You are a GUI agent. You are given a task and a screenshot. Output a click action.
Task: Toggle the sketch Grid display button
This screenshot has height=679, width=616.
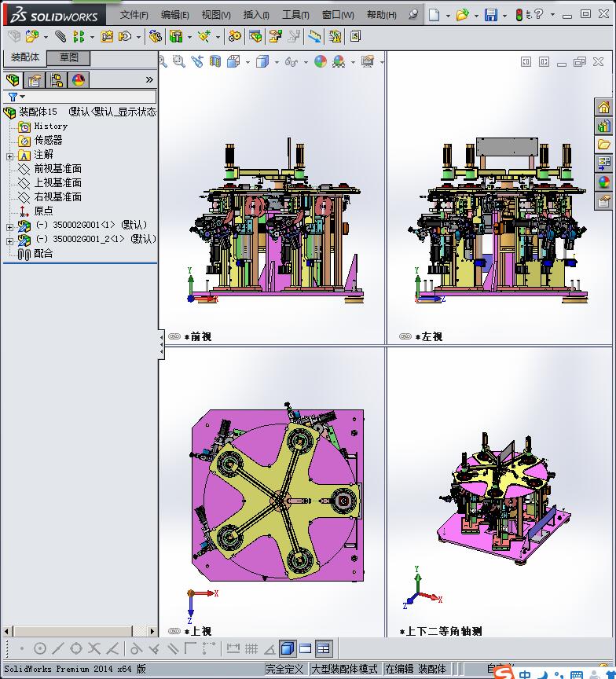tap(251, 648)
